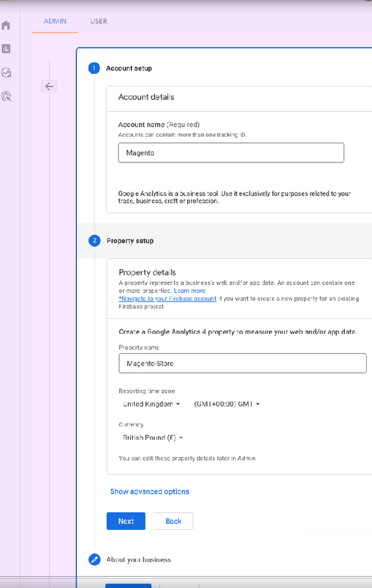The width and height of the screenshot is (372, 588).
Task: Open the Explore icon in sidebar
Action: [6, 73]
